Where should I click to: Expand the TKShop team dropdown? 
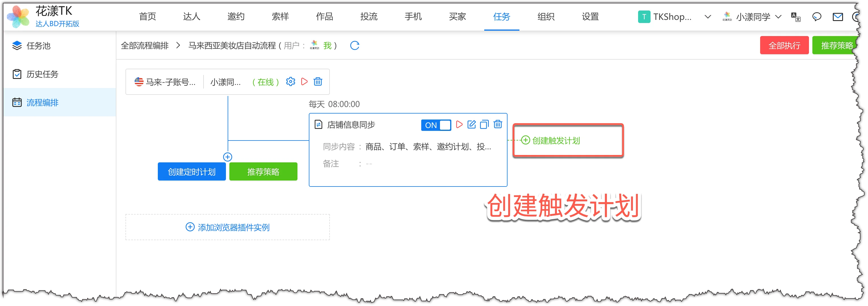click(708, 17)
